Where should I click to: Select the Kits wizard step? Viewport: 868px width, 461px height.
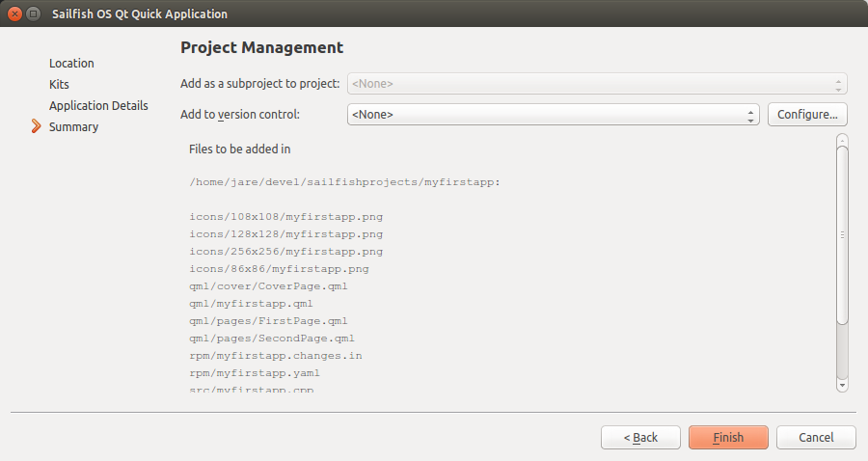[59, 84]
